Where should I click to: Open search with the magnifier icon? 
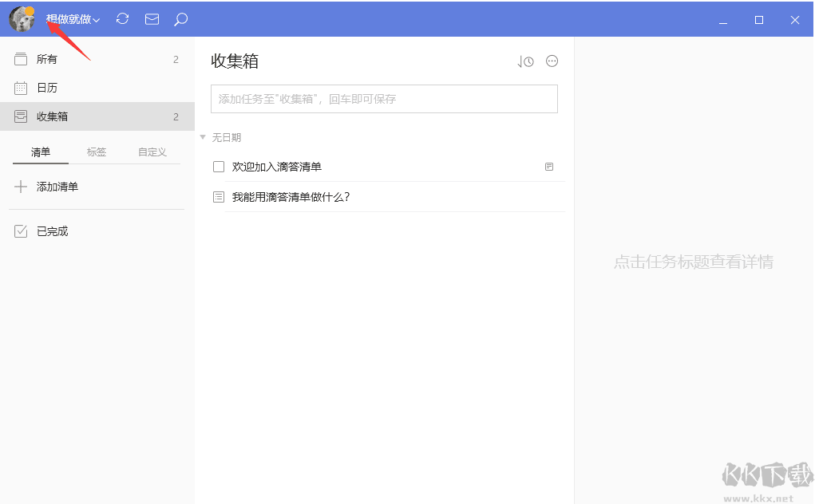[180, 18]
